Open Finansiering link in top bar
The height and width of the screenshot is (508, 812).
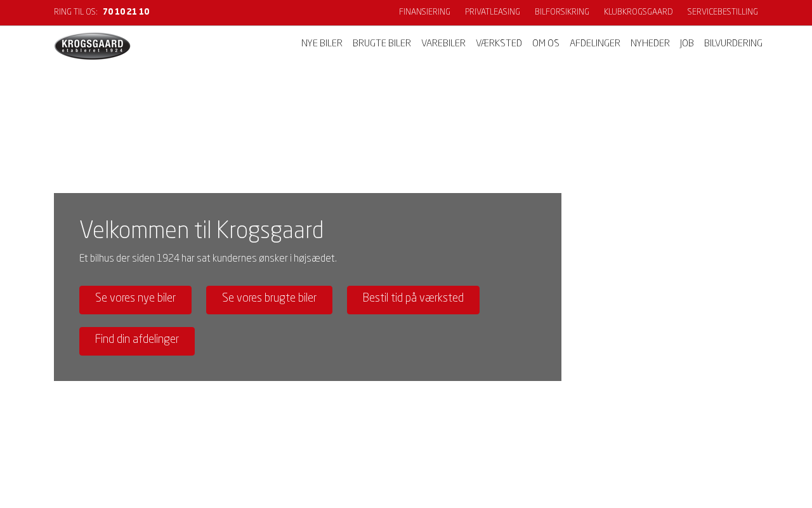coord(424,12)
